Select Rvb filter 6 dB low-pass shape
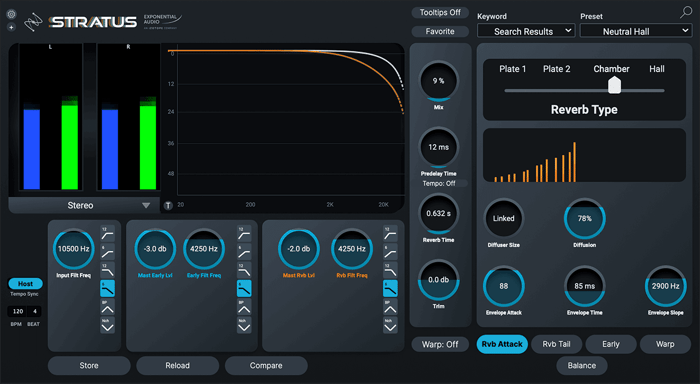700x384 pixels. 390,288
